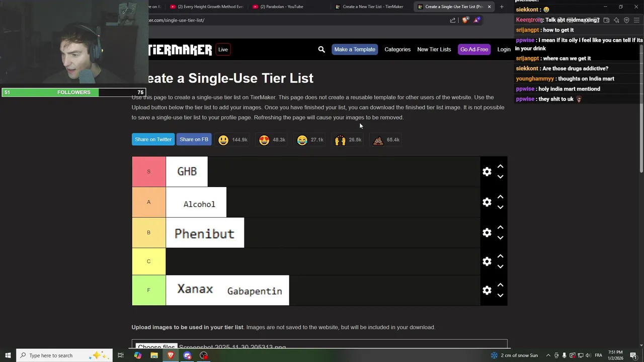Viewport: 644px width, 362px height.
Task: Open File Explorer from the taskbar
Action: 154,355
